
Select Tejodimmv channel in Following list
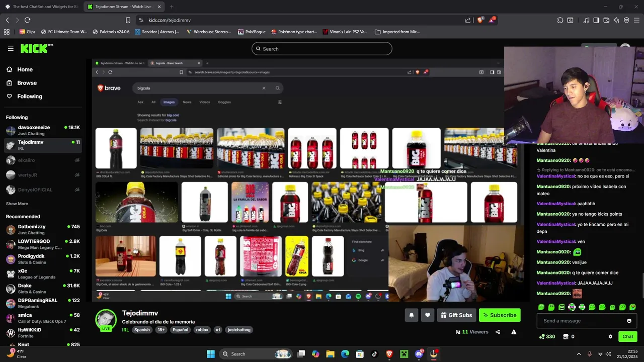[x=43, y=145]
